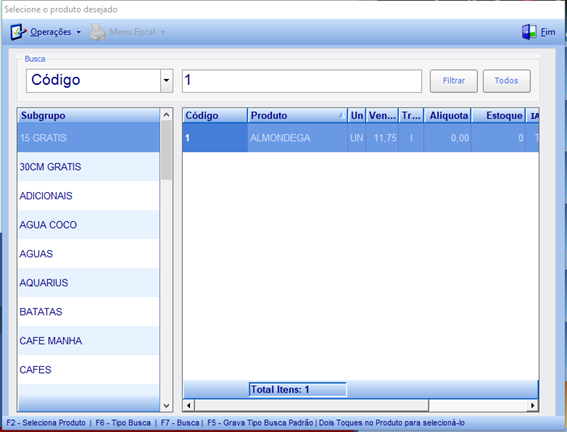The width and height of the screenshot is (567, 432).
Task: Click the F6 - Tipo Busca hint
Action: coord(123,423)
